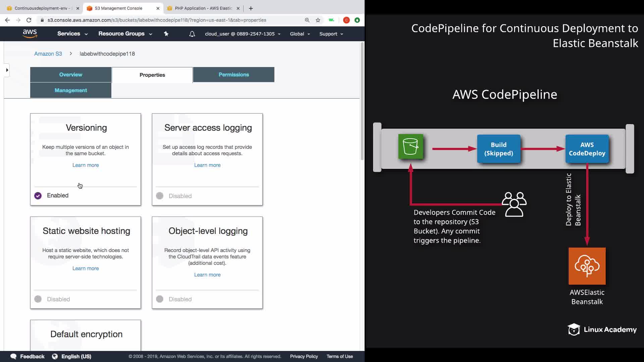Go back using browser back arrow
Viewport: 644px width, 362px height.
coord(7,20)
